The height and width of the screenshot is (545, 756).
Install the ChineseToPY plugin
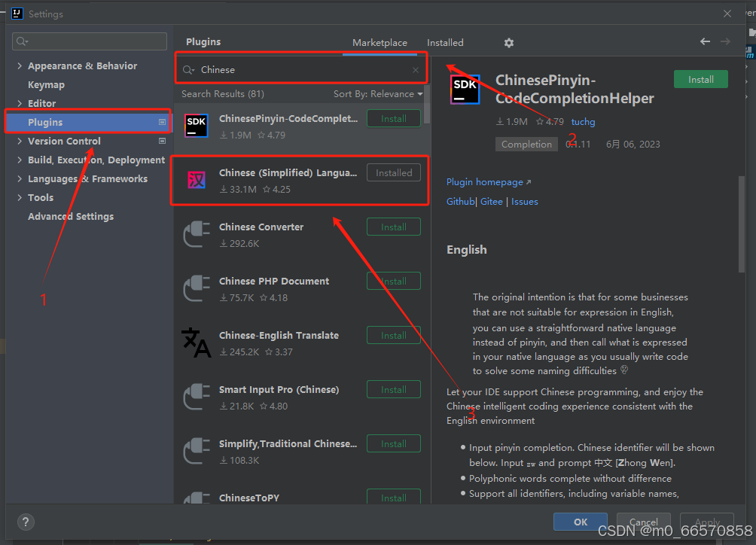click(393, 497)
